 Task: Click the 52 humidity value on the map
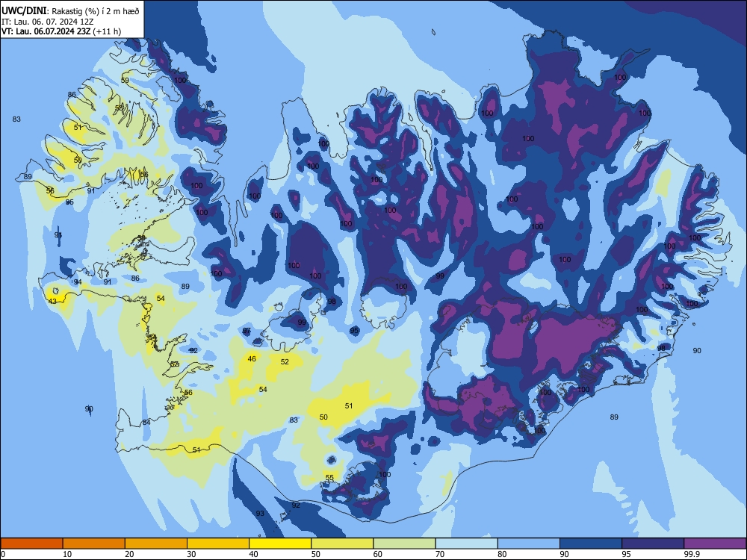[x=285, y=361]
